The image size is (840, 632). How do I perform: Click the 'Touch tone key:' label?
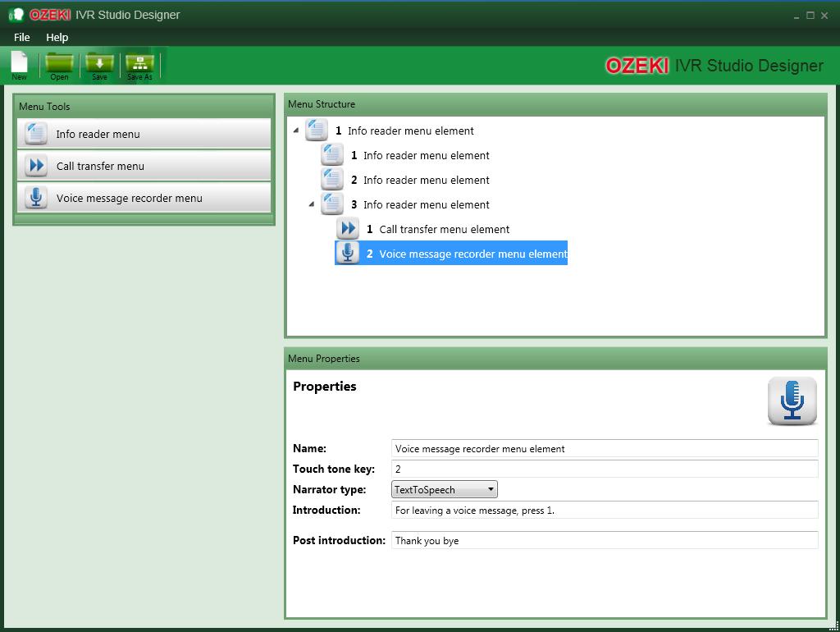[334, 469]
